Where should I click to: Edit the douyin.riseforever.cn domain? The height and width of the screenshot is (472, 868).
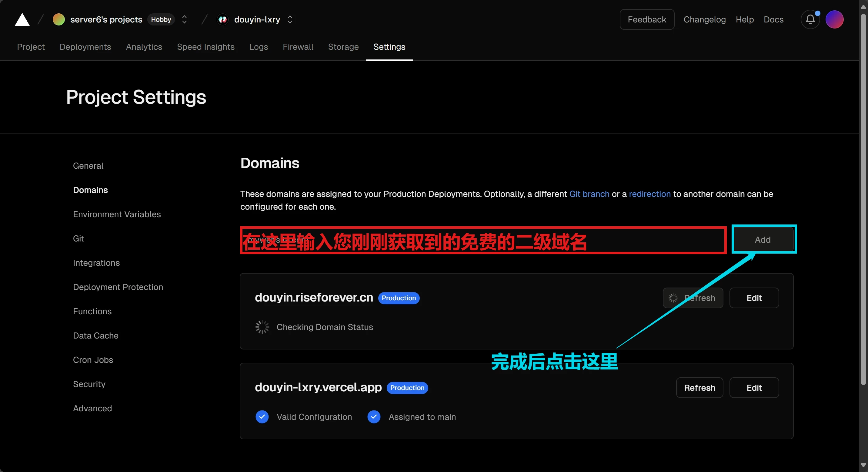tap(754, 298)
